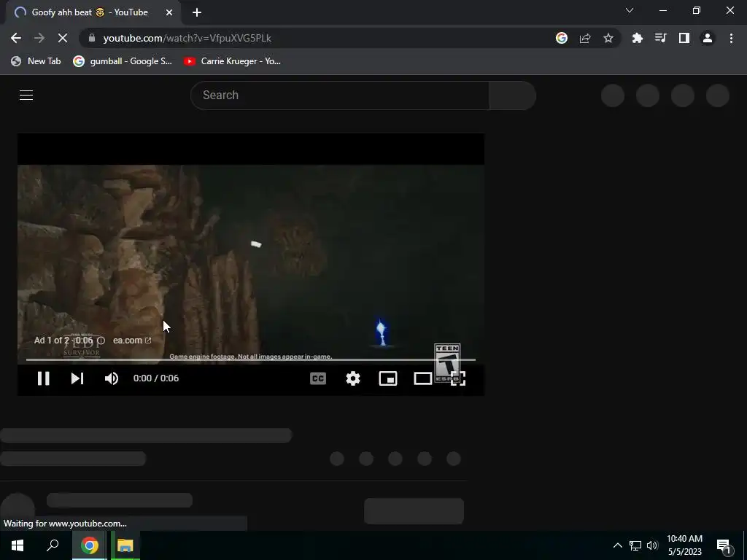
Task: Click the video progress bar
Action: coord(251,360)
